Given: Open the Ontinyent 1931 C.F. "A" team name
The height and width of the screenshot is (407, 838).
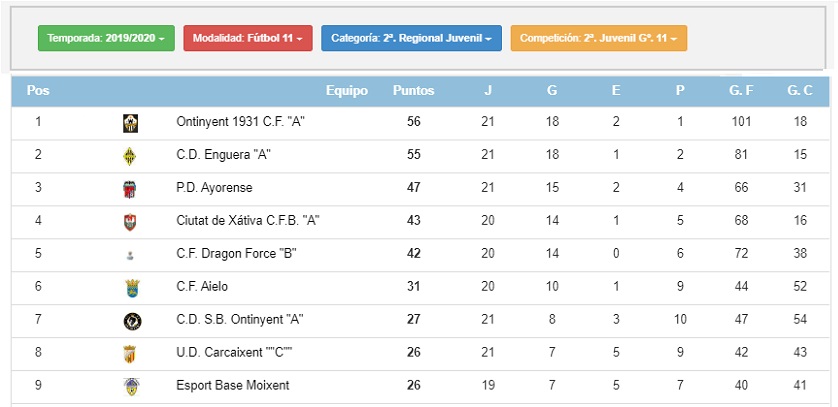Looking at the screenshot, I should pos(240,122).
